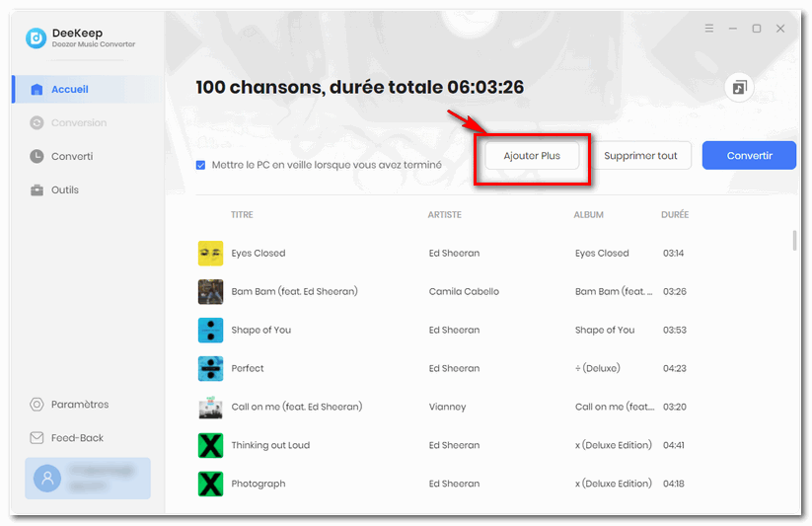This screenshot has height=526, width=812.
Task: Uncheck Mettre le PC en veille checkbox
Action: [201, 166]
